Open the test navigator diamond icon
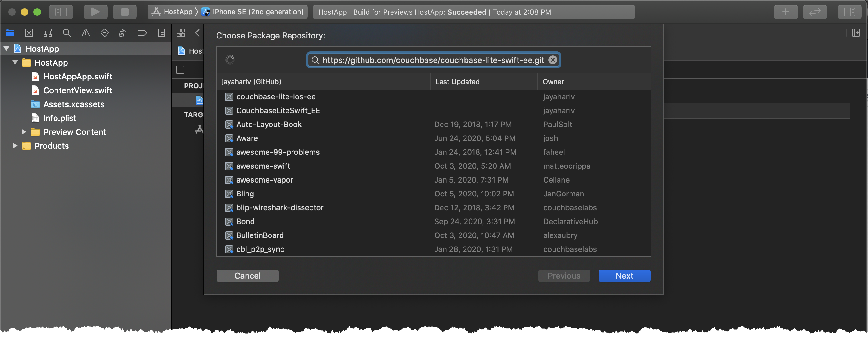 click(104, 33)
